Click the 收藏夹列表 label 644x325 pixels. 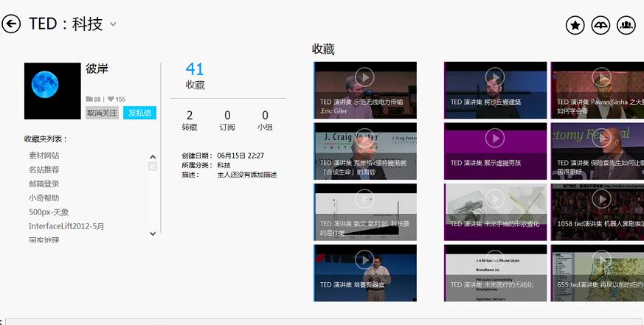tap(46, 139)
